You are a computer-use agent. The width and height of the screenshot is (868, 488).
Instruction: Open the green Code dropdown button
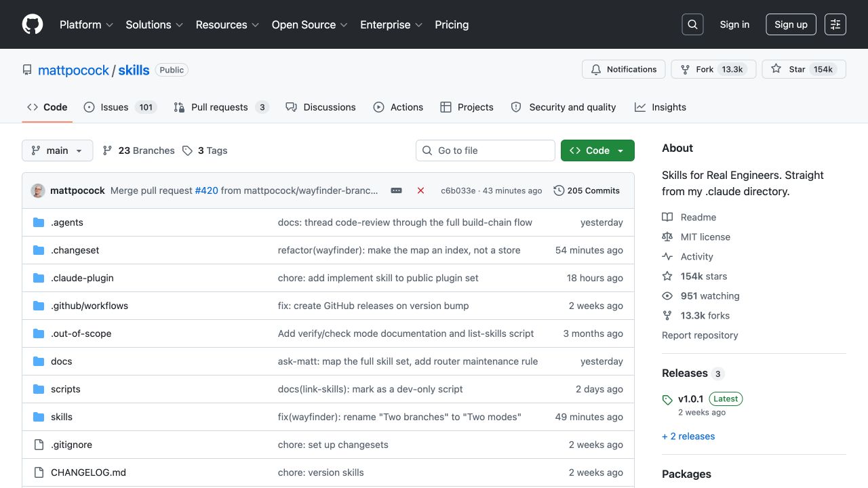tap(597, 150)
